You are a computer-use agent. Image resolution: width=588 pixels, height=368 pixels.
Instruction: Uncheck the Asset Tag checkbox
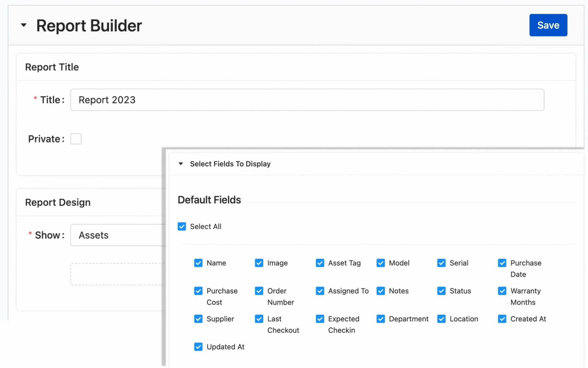coord(320,263)
